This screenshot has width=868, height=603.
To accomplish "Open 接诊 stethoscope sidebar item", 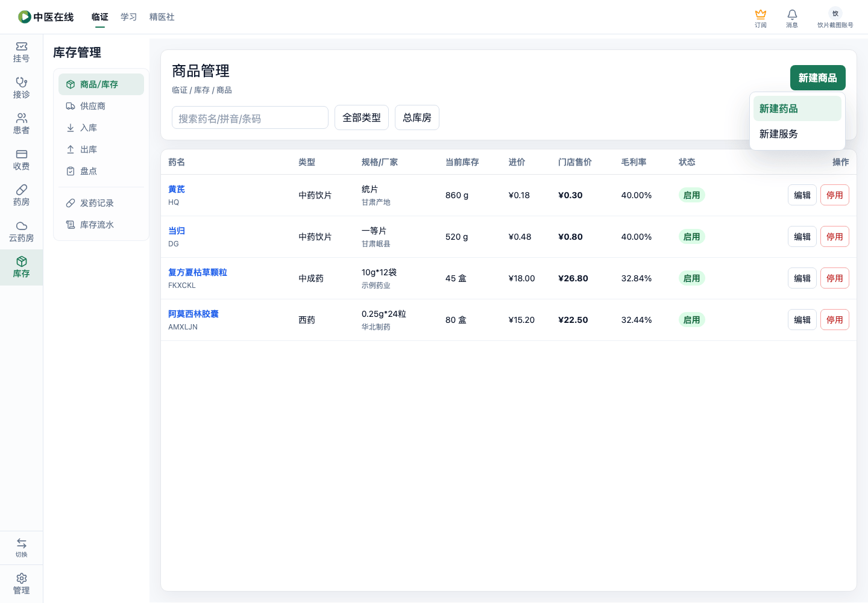I will [x=22, y=88].
